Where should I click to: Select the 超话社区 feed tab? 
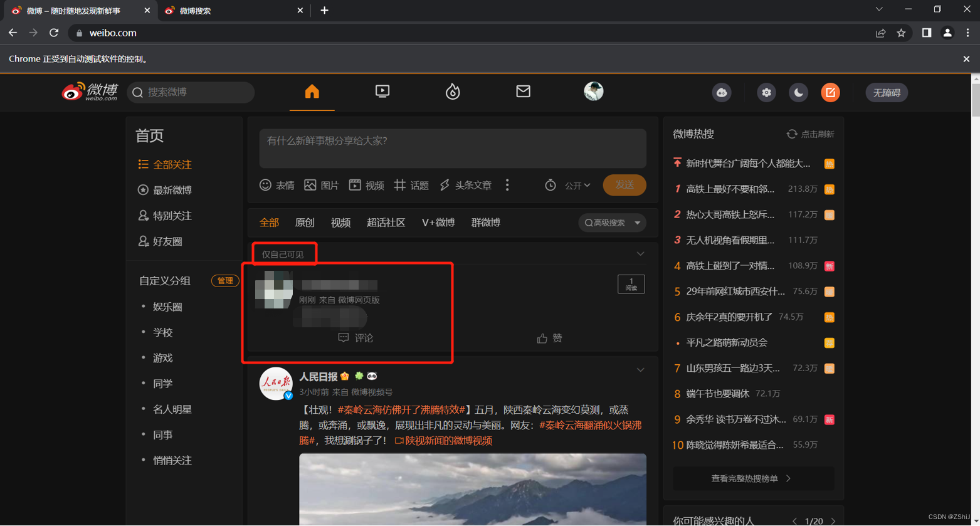pyautogui.click(x=386, y=223)
